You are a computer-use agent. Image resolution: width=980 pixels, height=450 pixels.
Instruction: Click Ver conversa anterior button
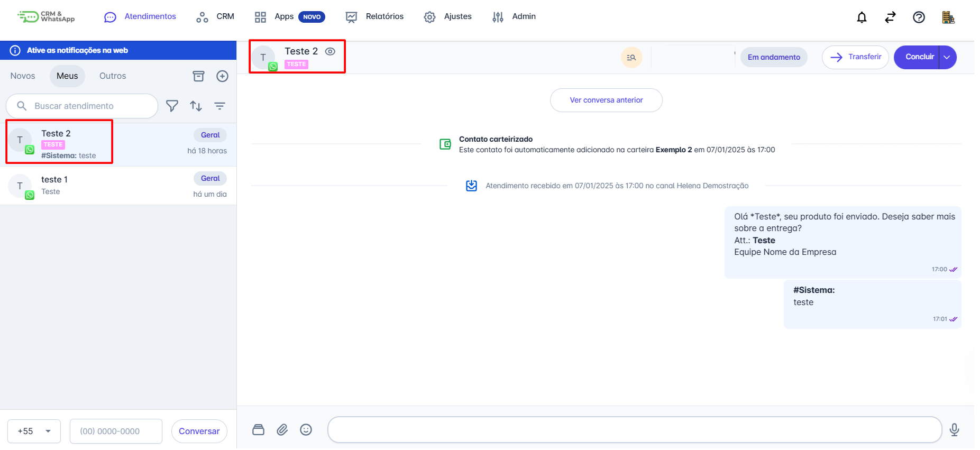tap(606, 100)
